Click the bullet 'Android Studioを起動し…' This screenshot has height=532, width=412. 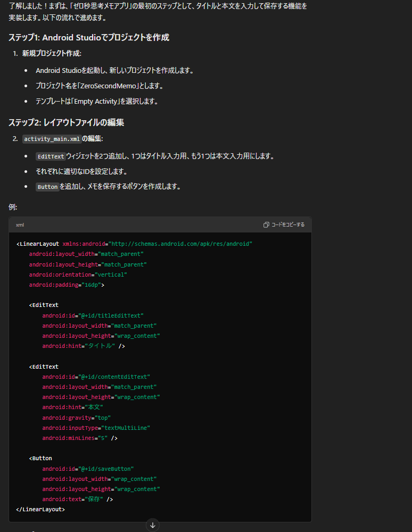pos(116,71)
